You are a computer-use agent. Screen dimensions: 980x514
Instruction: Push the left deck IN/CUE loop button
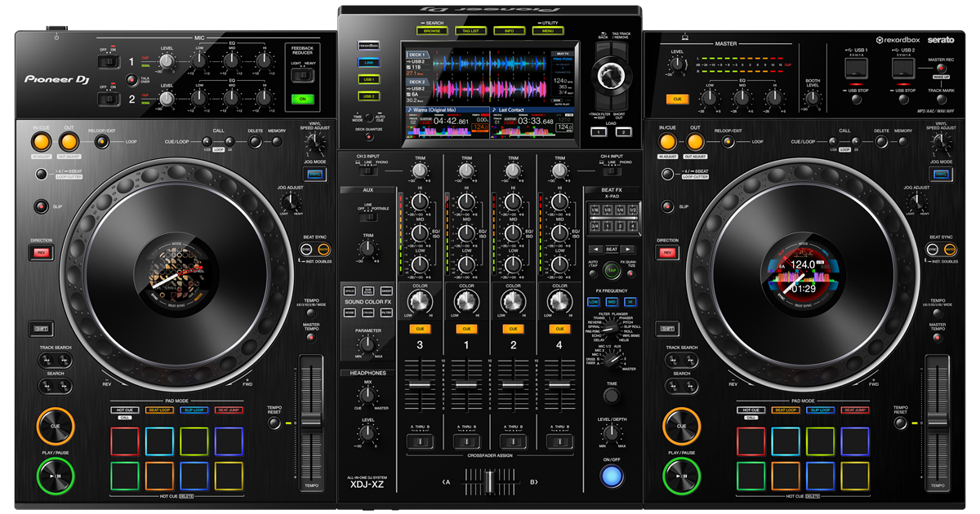pyautogui.click(x=42, y=143)
